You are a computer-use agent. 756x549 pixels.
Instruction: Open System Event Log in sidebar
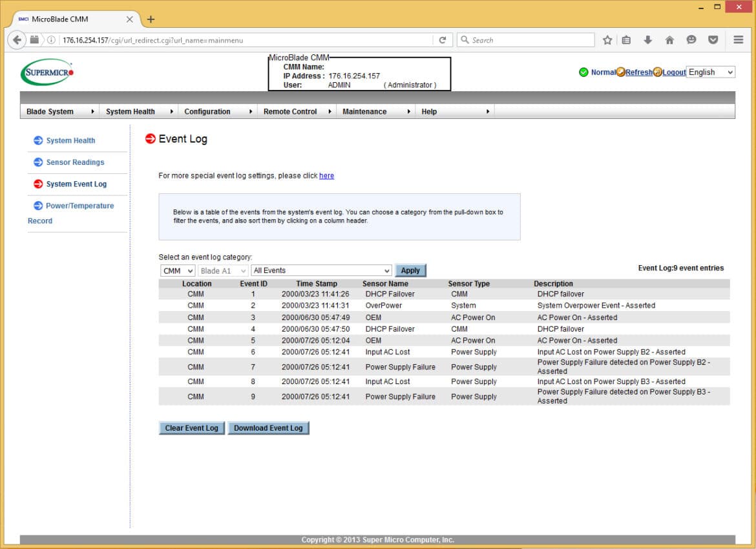click(76, 184)
